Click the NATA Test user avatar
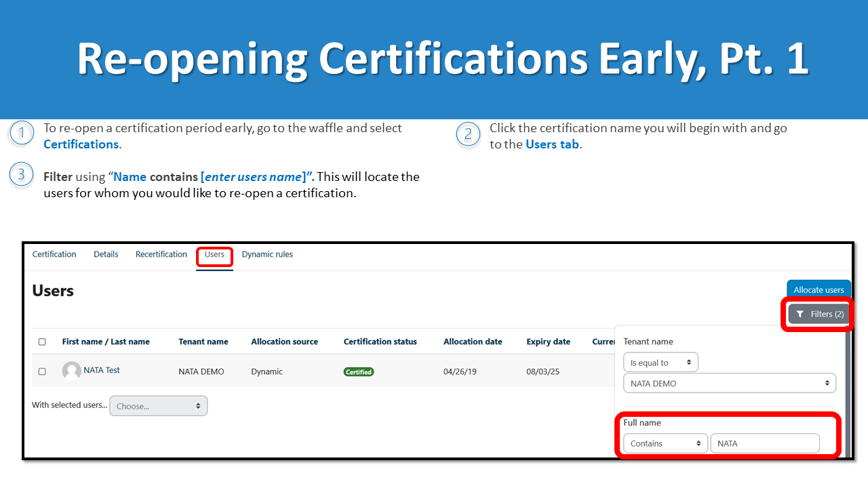The image size is (868, 488). coord(71,371)
